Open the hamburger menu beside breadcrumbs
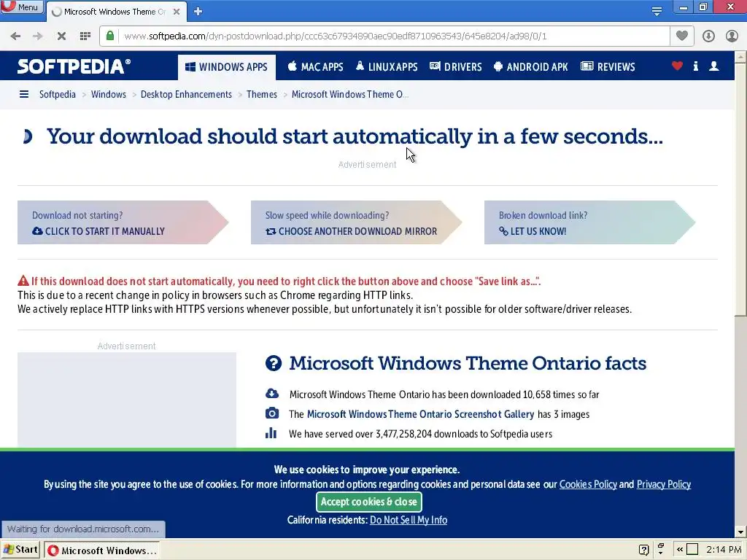The image size is (747, 560). (x=24, y=94)
